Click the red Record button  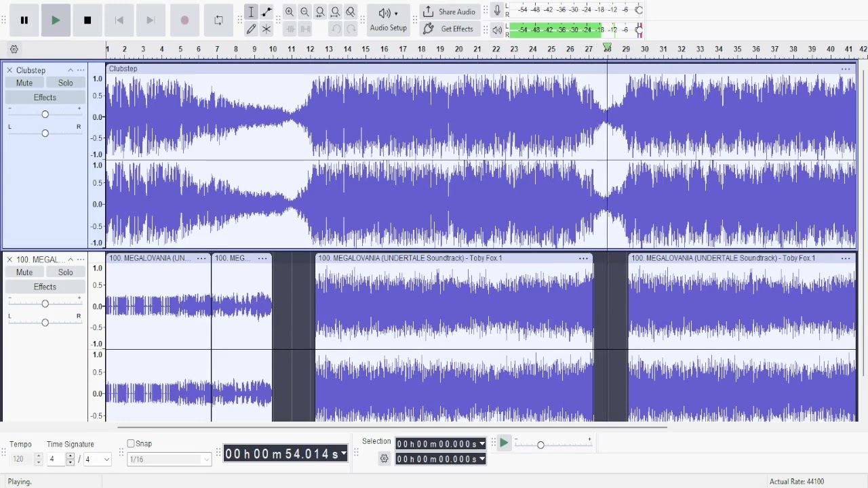184,20
